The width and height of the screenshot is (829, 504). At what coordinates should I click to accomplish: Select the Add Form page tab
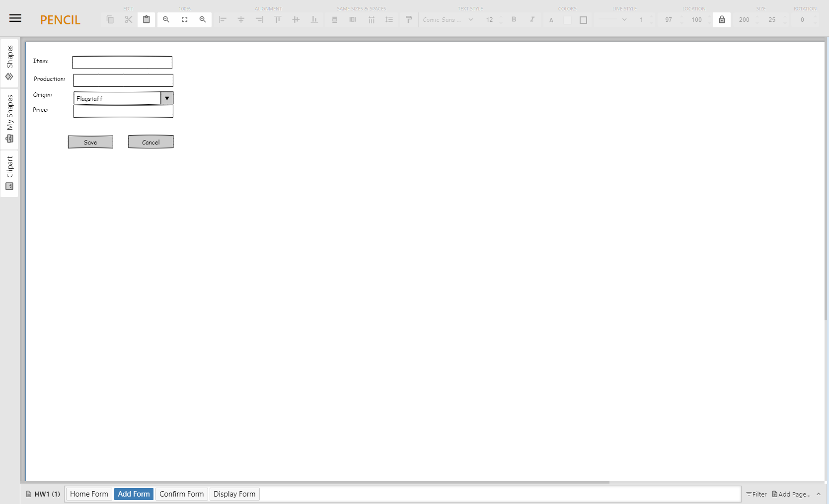[134, 494]
